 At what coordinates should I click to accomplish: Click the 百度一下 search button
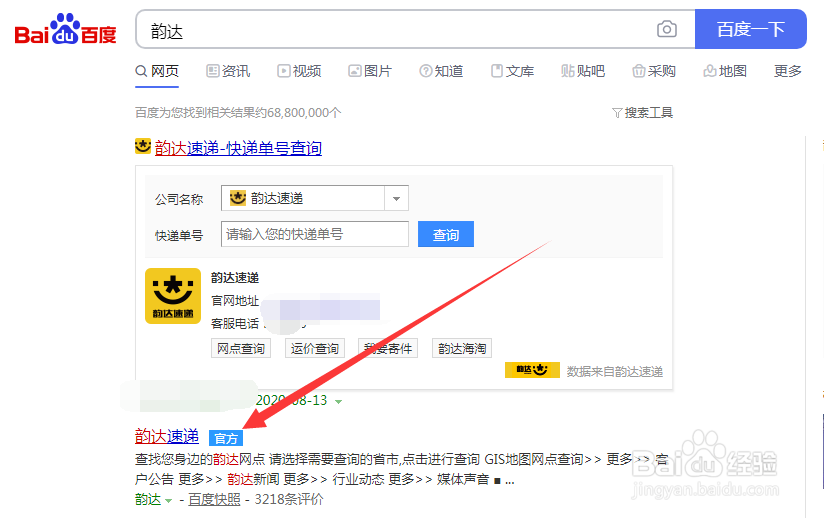click(750, 29)
